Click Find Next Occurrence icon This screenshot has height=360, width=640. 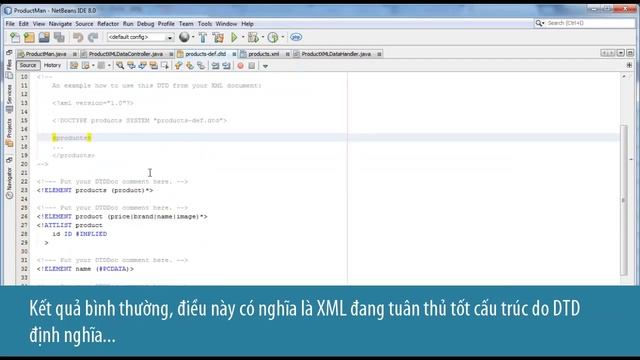pos(142,66)
